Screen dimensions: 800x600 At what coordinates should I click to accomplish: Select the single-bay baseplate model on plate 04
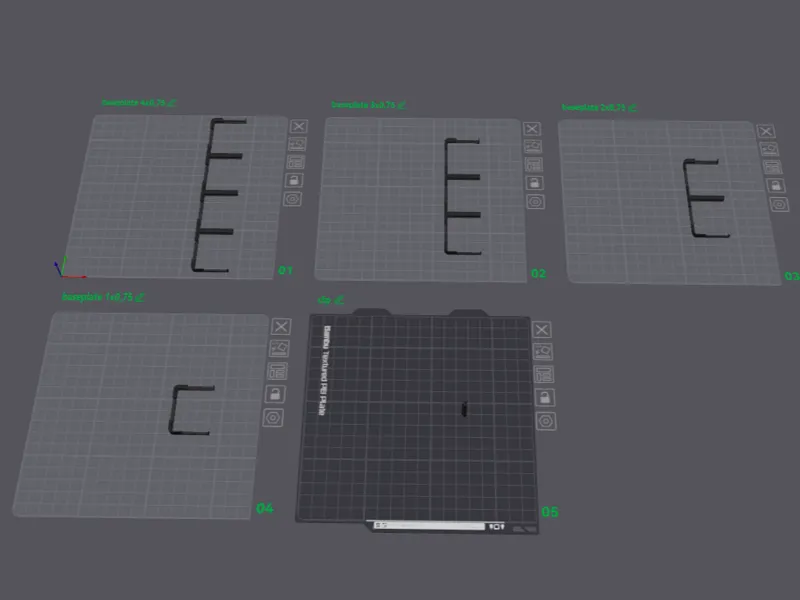point(173,411)
